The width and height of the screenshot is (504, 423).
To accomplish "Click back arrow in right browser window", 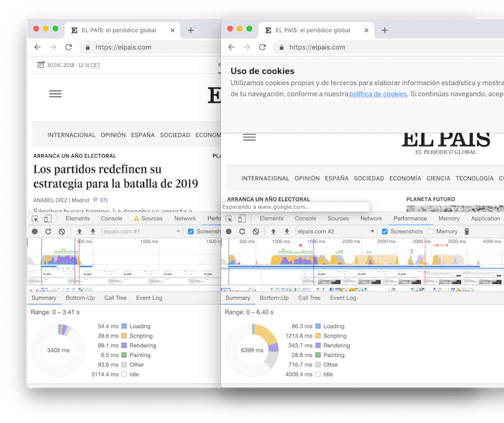I will coord(231,47).
